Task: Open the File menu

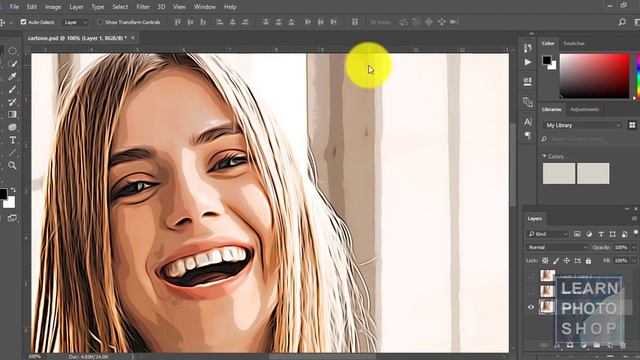Action: point(14,7)
